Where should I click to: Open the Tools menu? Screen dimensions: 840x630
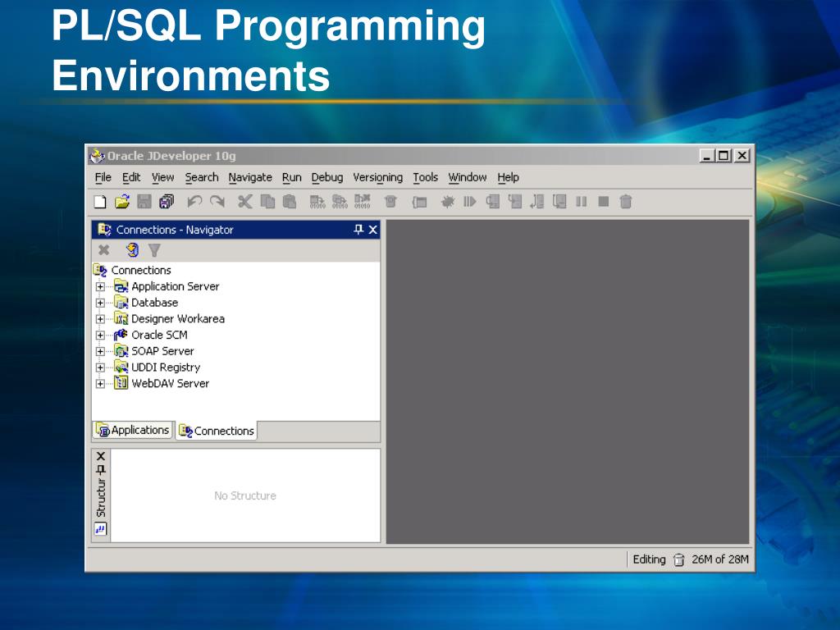coord(425,177)
